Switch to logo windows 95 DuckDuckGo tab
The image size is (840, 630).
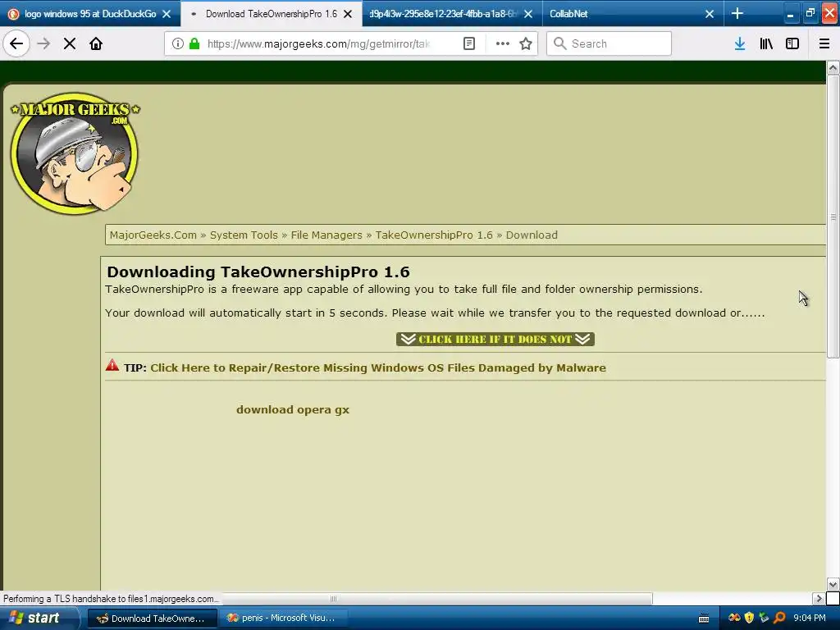[x=90, y=14]
